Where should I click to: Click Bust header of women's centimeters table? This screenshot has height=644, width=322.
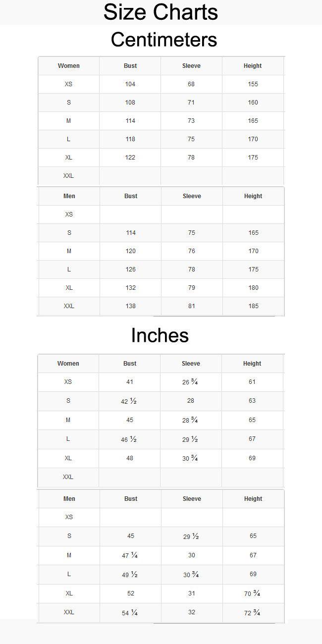(x=130, y=66)
